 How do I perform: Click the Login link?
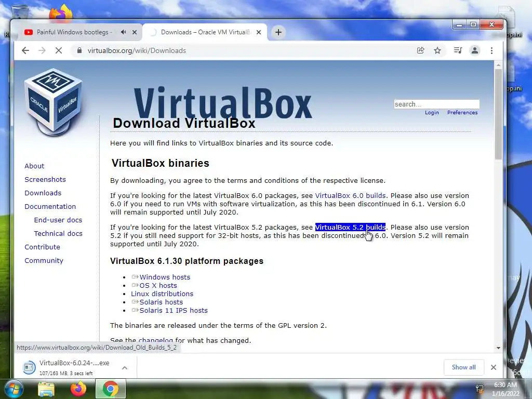[x=432, y=113]
